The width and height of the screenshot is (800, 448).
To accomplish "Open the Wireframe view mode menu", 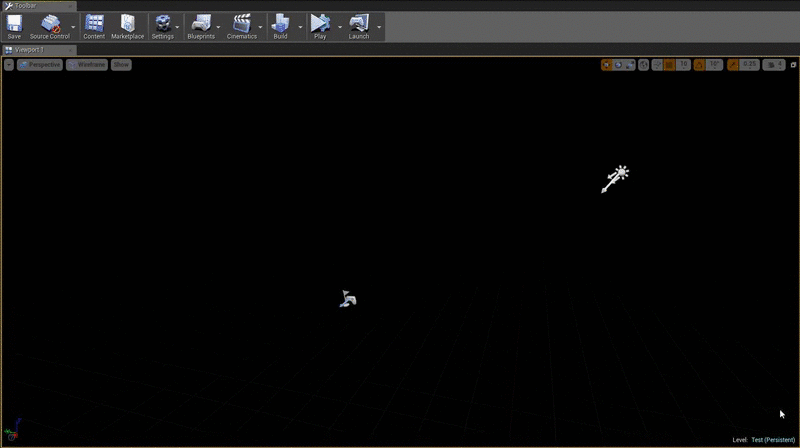I will tap(87, 65).
